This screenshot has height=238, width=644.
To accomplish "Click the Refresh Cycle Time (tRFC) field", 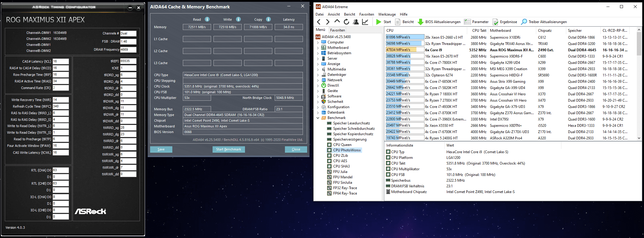I will tap(61, 106).
